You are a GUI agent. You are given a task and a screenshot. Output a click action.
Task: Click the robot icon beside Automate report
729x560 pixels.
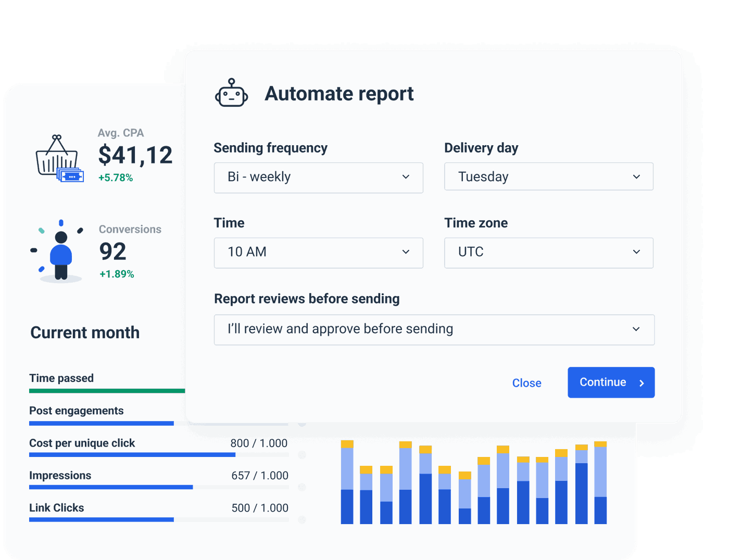(x=231, y=94)
